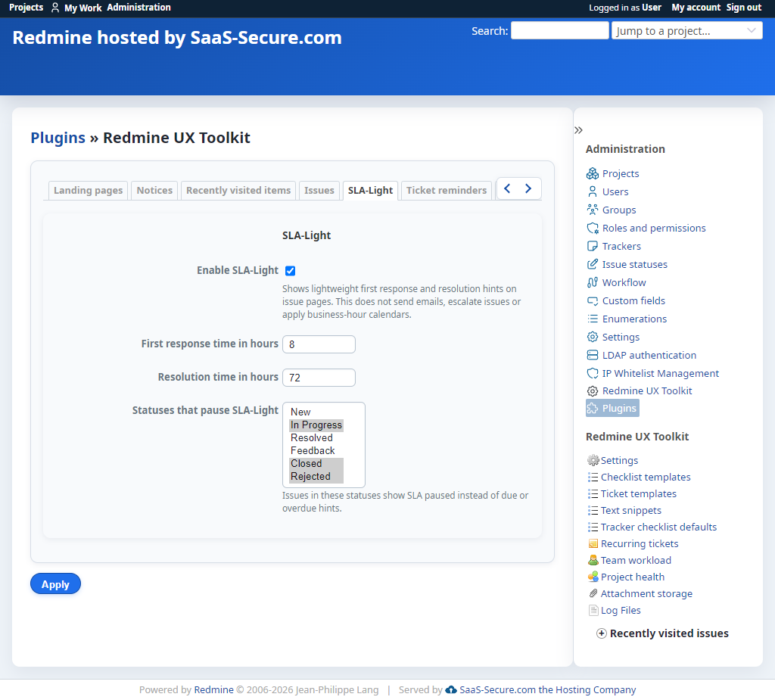Click the IP Whitelist Management shield icon
This screenshot has height=700, width=775.
point(592,373)
